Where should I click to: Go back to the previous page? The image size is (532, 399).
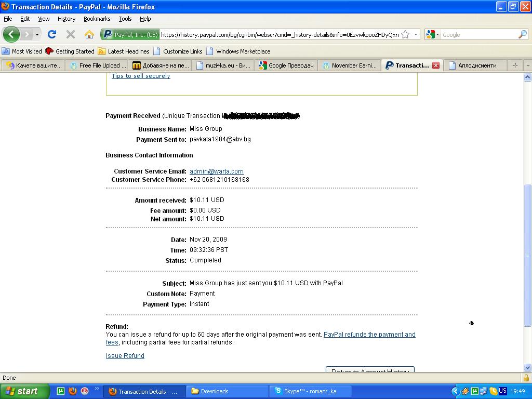11,34
